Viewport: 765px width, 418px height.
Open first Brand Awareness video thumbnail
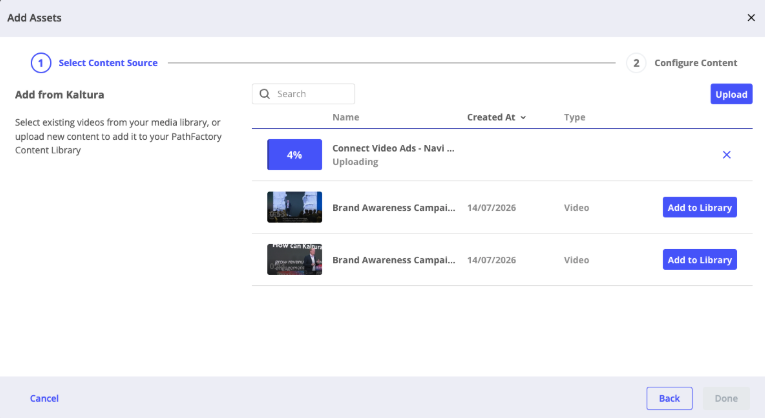294,207
